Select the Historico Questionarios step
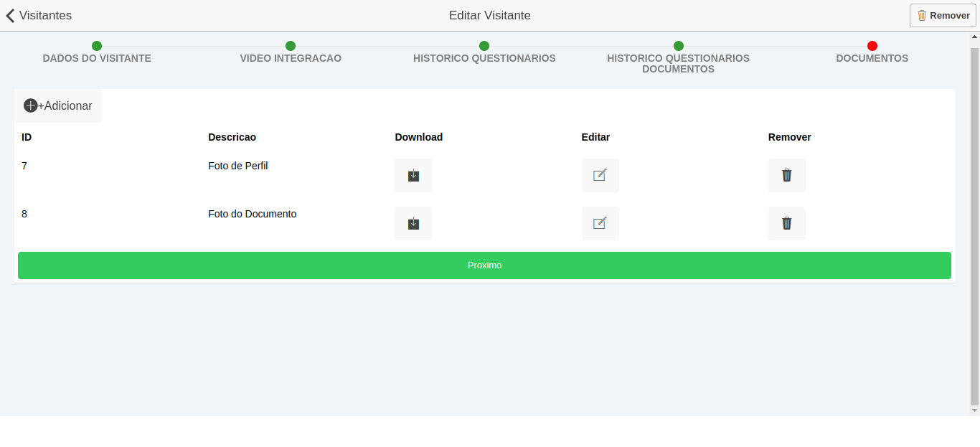The width and height of the screenshot is (980, 447). tap(484, 58)
